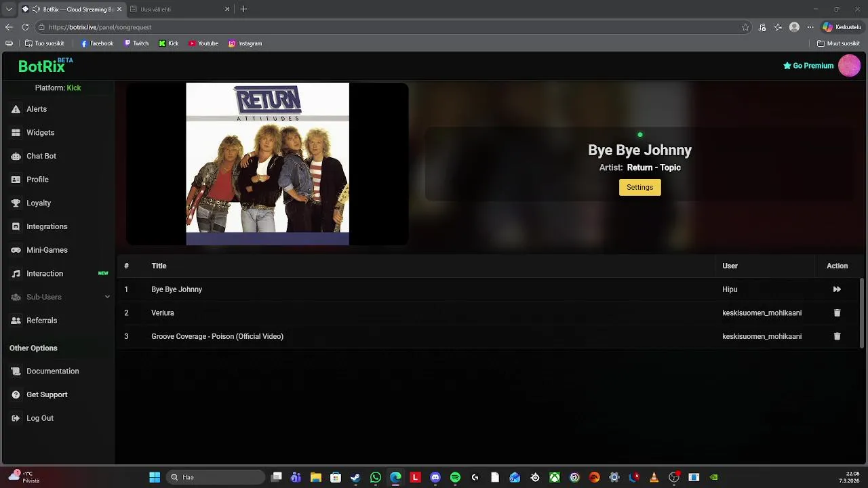Click the yellow Settings button
This screenshot has height=488, width=868.
coord(639,187)
